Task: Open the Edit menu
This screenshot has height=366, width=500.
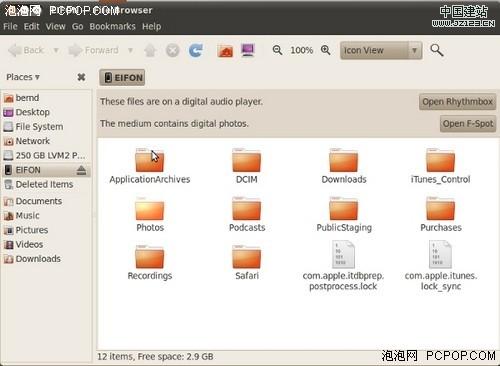Action: [x=31, y=26]
